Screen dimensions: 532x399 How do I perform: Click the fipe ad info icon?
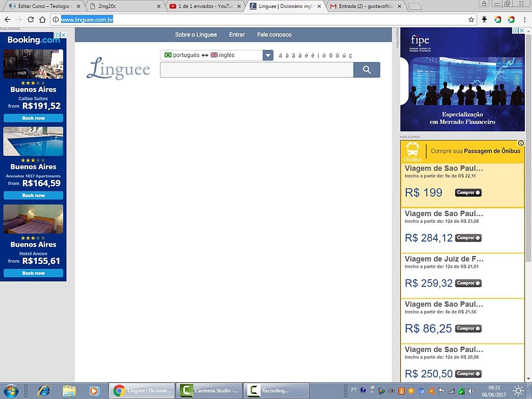click(x=515, y=30)
